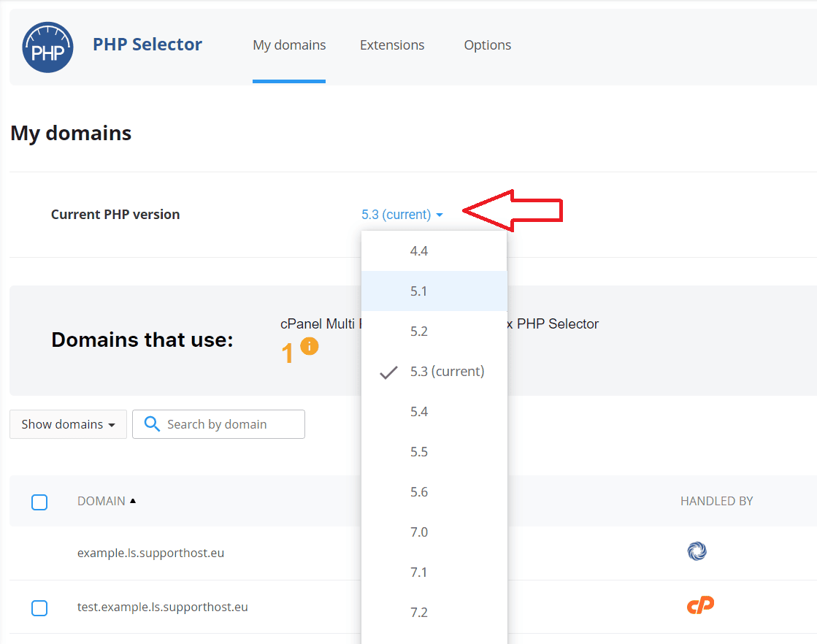Click the cPanel icon next to test.example.ls.supporthost.eu

tap(699, 605)
